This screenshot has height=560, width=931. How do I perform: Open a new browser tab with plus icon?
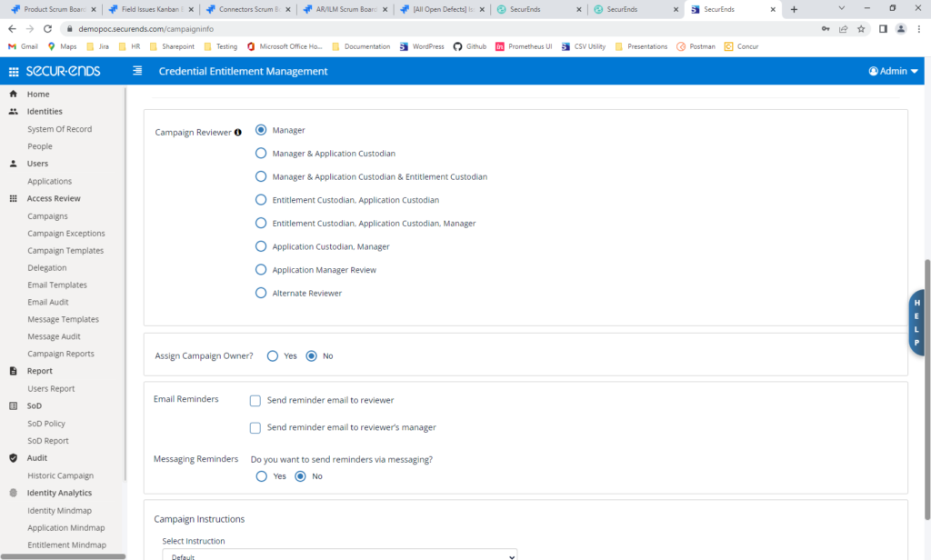(794, 9)
